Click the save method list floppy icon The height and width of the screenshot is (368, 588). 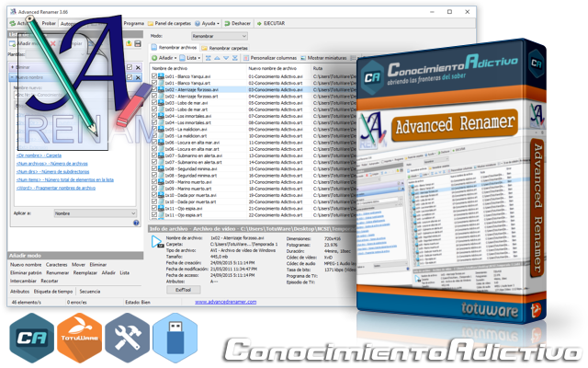(138, 43)
